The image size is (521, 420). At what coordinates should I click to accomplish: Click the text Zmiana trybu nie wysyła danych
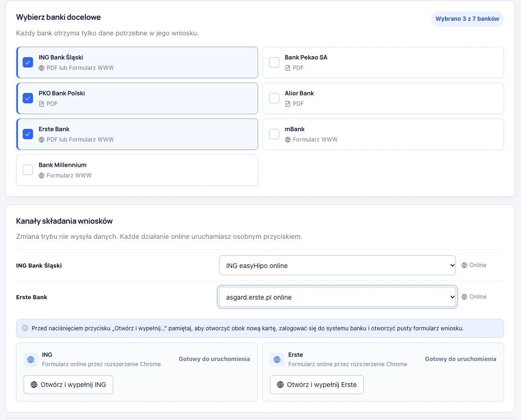point(67,236)
